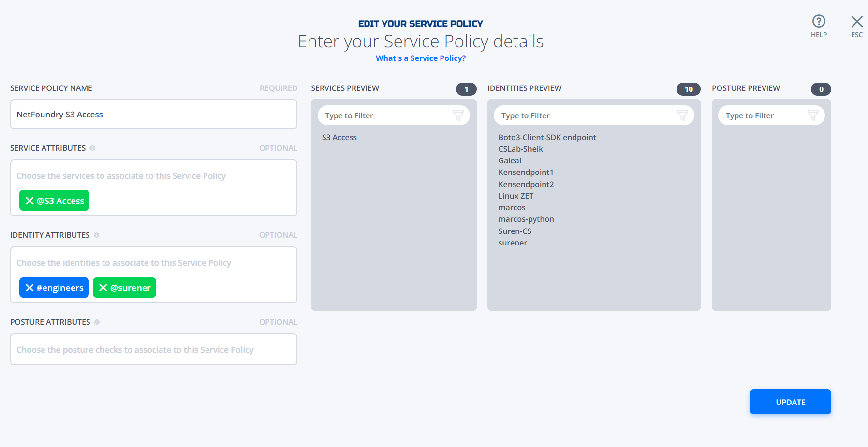Select Boto3-Client-SDK endpoint identity
This screenshot has height=447, width=868.
547,137
